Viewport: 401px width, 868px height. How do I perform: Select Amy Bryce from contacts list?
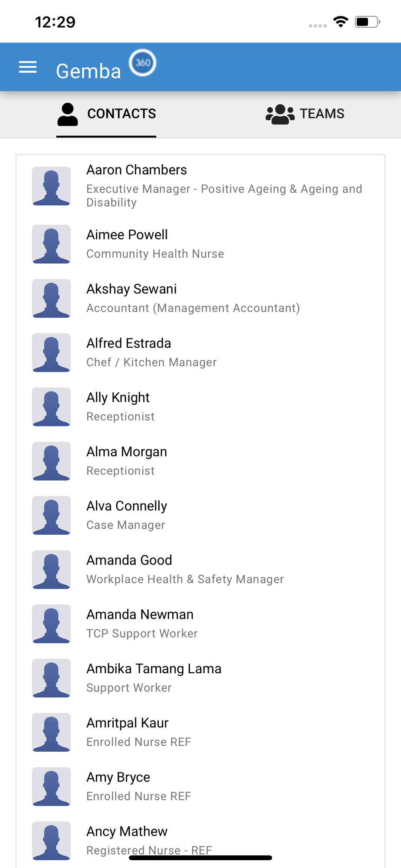tap(200, 786)
